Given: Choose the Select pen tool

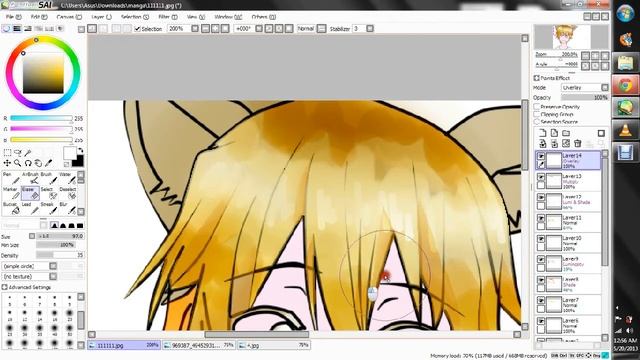Looking at the screenshot, I should (x=49, y=193).
